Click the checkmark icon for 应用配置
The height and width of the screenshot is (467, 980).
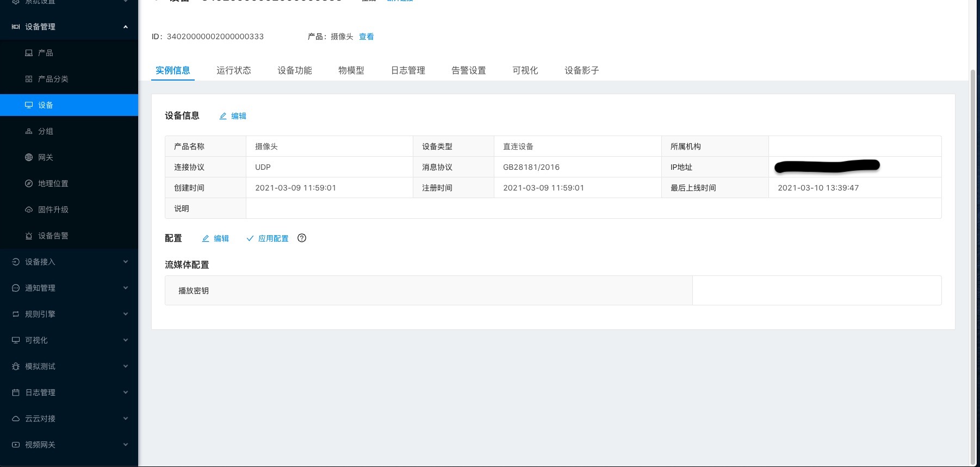[x=250, y=238]
